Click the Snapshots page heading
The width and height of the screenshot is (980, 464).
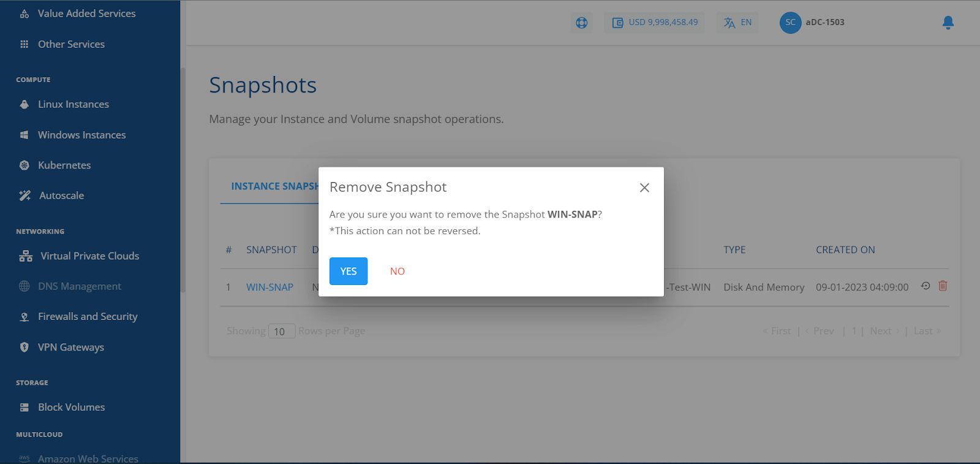pyautogui.click(x=263, y=85)
